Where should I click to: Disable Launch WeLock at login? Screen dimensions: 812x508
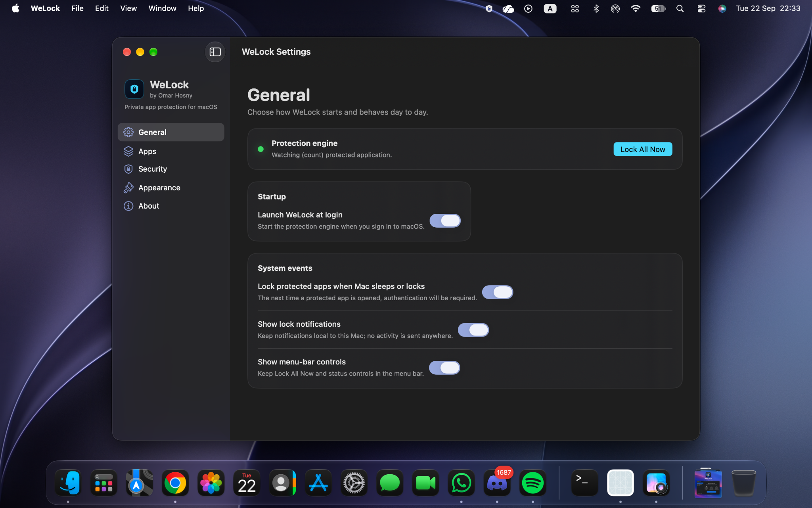(x=445, y=220)
